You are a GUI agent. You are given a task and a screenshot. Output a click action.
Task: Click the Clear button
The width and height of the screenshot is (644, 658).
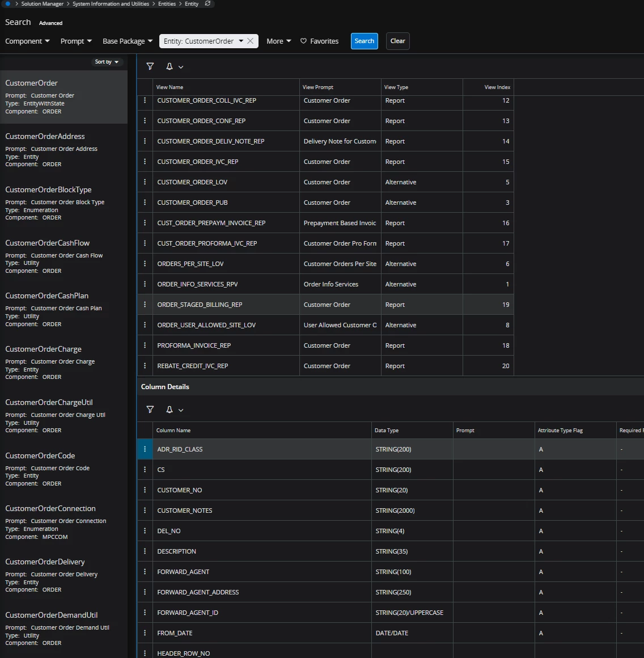397,41
